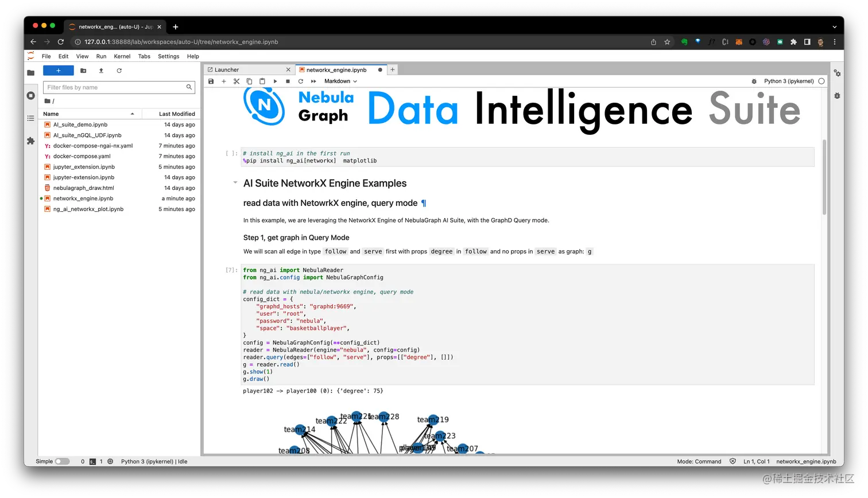Viewport: 868px width, 498px height.
Task: Close the Launcher tab
Action: tap(288, 70)
